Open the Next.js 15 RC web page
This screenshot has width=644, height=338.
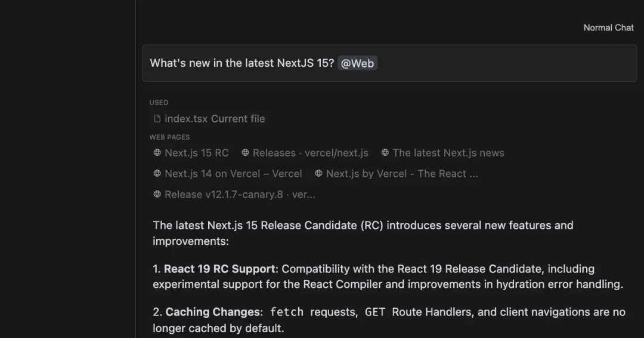[x=196, y=153]
